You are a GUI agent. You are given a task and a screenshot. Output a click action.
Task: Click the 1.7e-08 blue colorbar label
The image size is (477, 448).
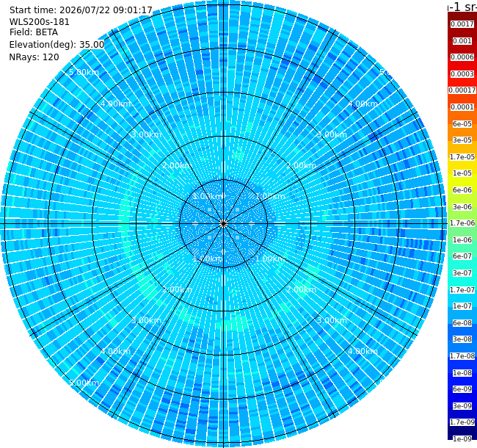462,356
